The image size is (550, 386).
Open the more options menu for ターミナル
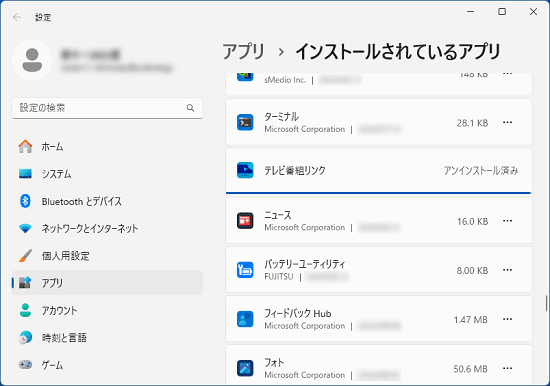[x=508, y=122]
